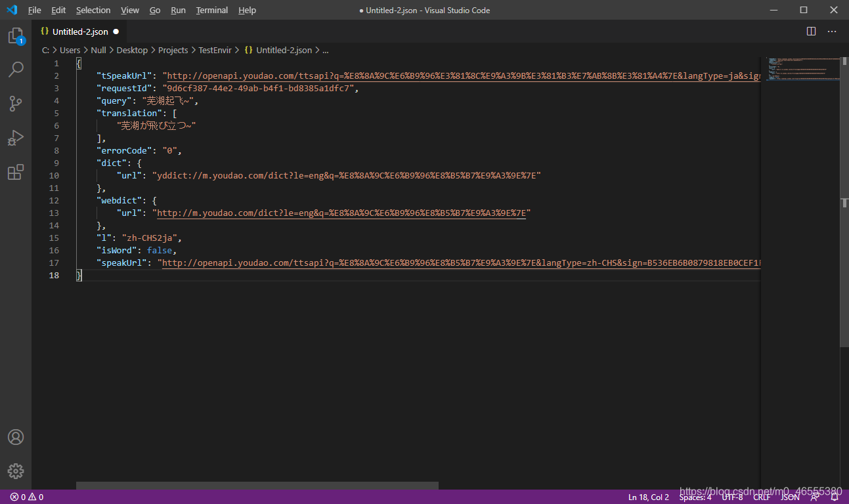849x504 pixels.
Task: Click the Users breadcrumb segment
Action: tap(70, 50)
